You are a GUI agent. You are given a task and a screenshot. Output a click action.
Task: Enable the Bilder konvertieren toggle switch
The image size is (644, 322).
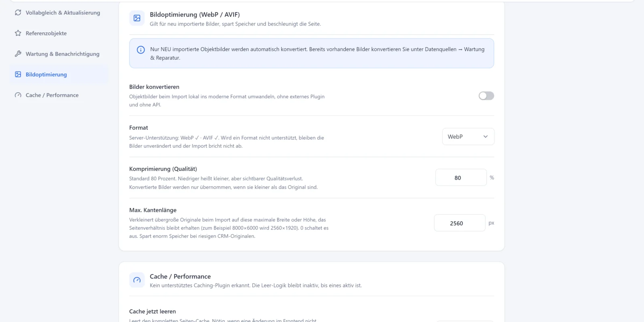click(486, 96)
